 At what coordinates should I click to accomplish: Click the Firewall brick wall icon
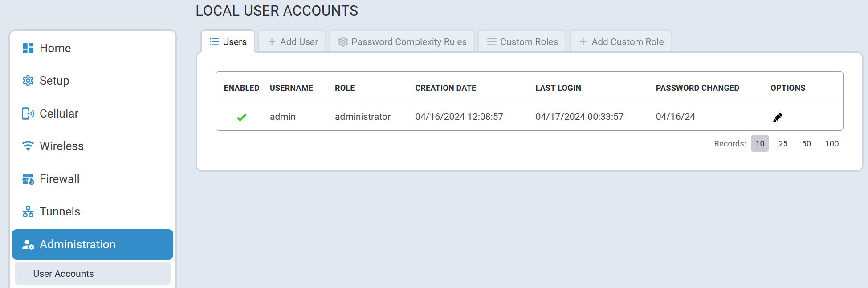(28, 179)
